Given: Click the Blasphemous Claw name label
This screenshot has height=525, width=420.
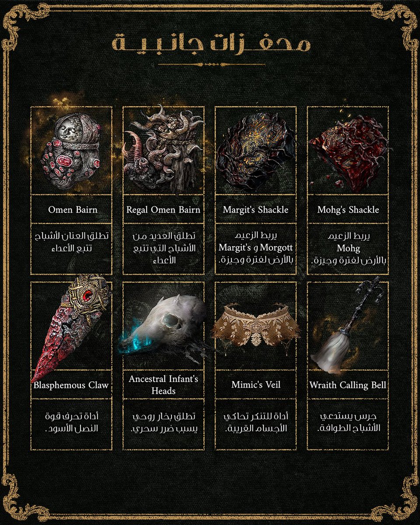Looking at the screenshot, I should 71,385.
